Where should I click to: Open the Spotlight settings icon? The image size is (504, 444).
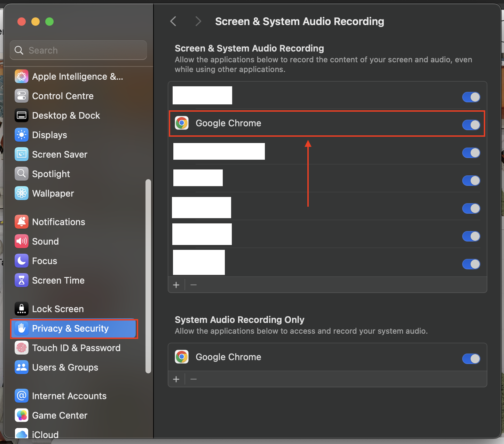tap(22, 174)
